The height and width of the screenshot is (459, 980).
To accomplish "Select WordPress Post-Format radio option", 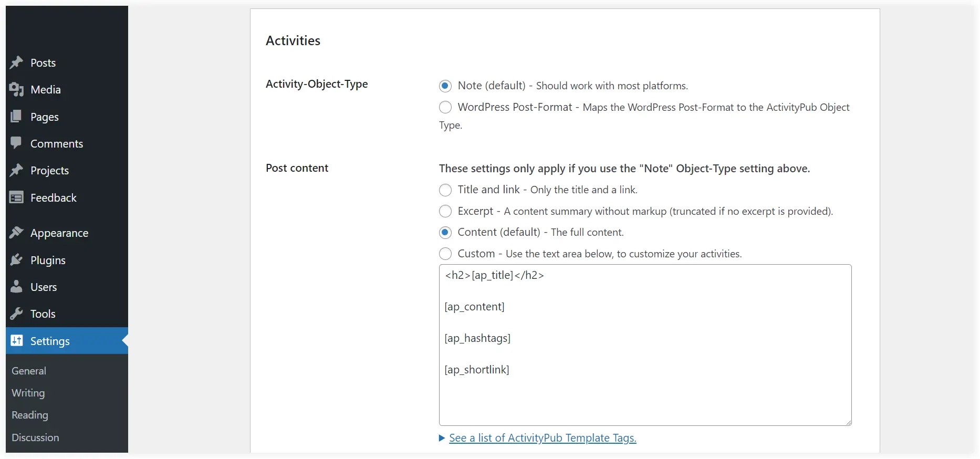I will [x=445, y=107].
